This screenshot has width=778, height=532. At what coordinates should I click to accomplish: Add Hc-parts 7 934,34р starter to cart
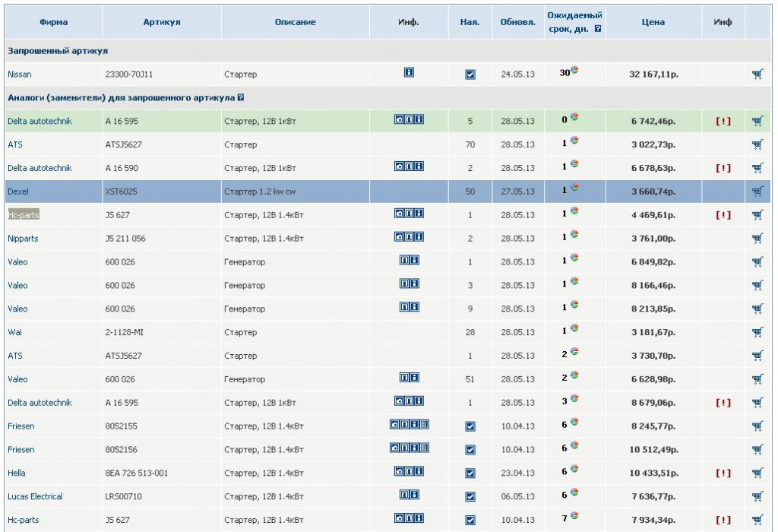[757, 520]
